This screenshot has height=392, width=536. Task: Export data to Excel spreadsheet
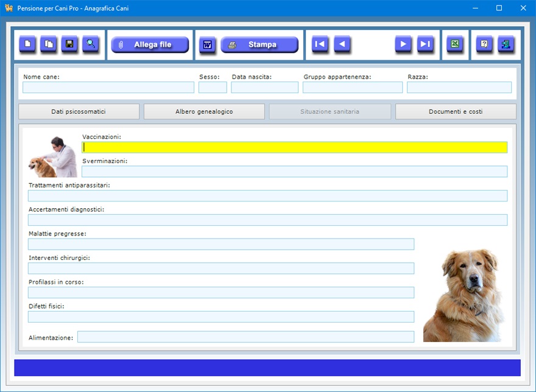pyautogui.click(x=455, y=44)
